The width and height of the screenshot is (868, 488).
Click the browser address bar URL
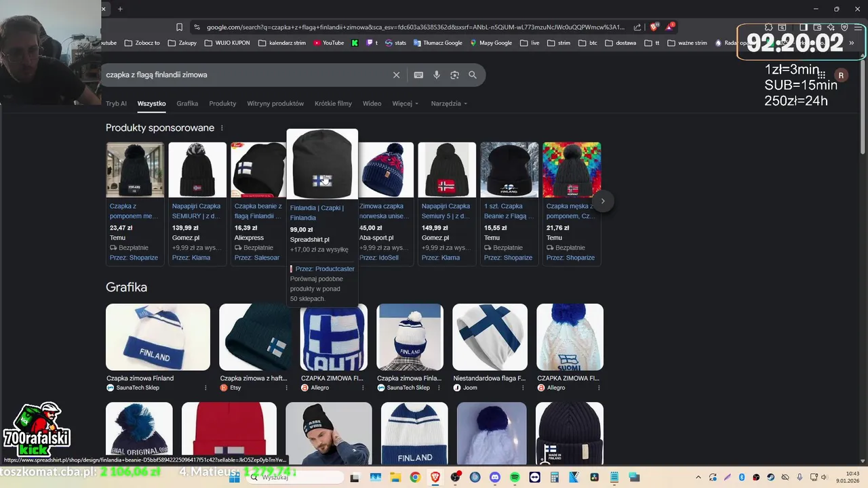tap(415, 27)
